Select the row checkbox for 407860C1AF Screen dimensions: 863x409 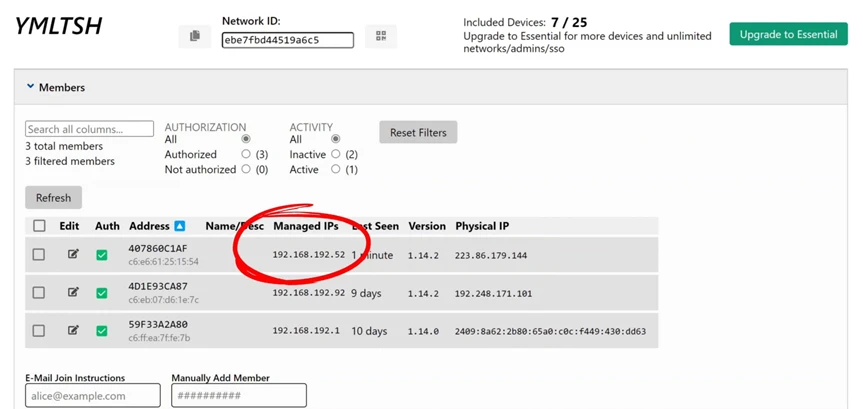coord(39,254)
